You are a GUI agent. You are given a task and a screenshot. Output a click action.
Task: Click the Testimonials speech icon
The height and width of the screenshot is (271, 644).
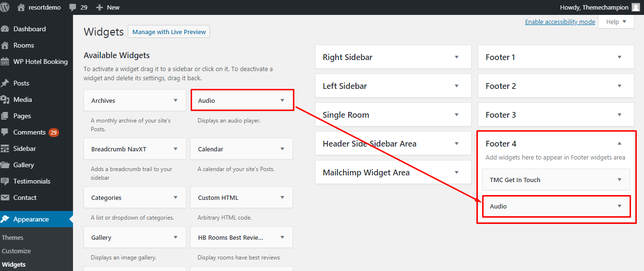tap(5, 181)
